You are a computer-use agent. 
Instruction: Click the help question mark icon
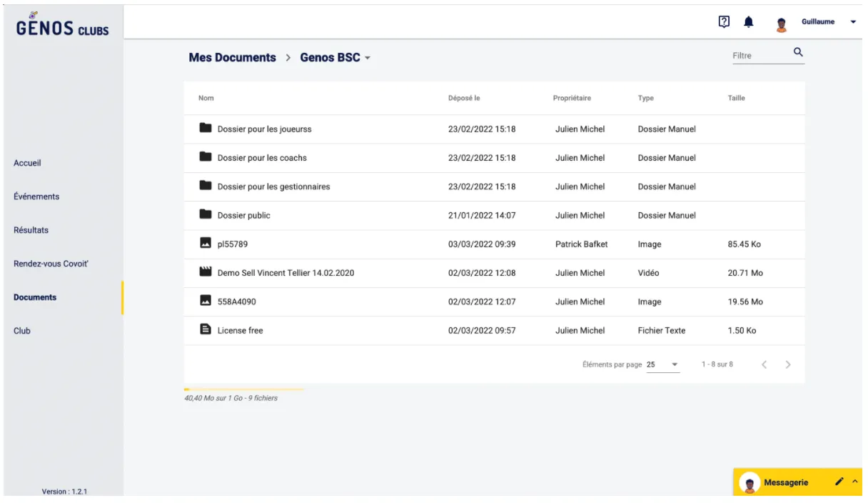(724, 22)
